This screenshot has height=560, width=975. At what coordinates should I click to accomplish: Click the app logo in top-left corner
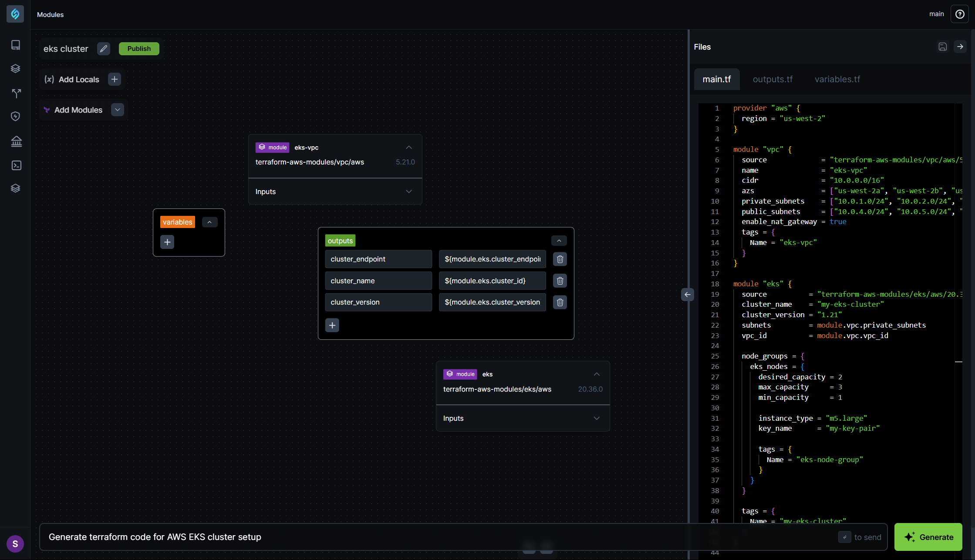[15, 14]
